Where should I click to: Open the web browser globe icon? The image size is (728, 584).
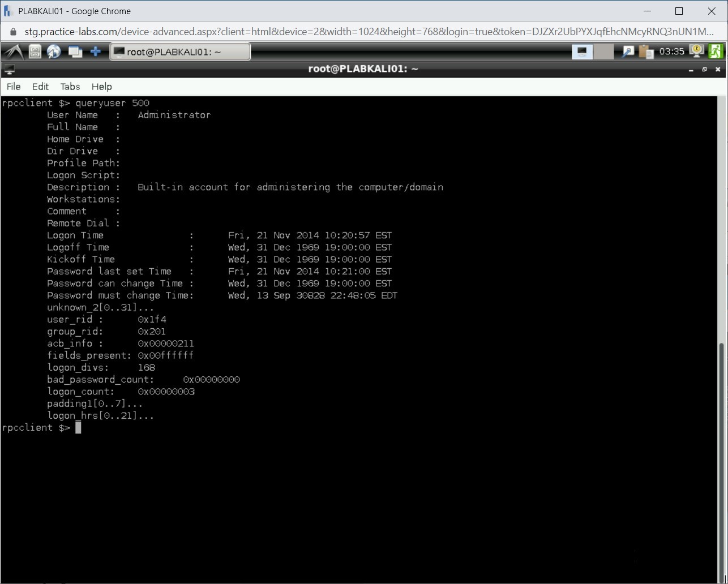point(54,52)
